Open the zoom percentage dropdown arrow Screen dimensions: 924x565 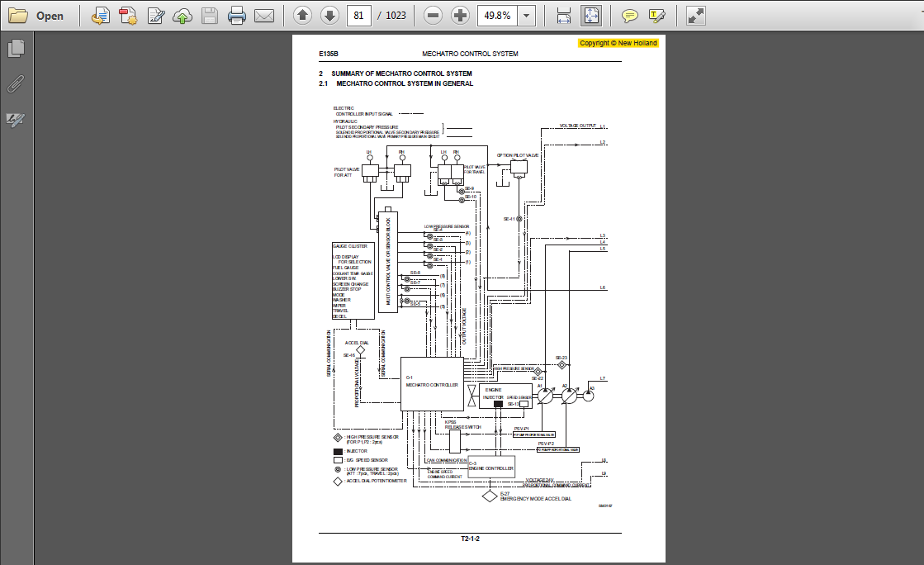point(526,16)
